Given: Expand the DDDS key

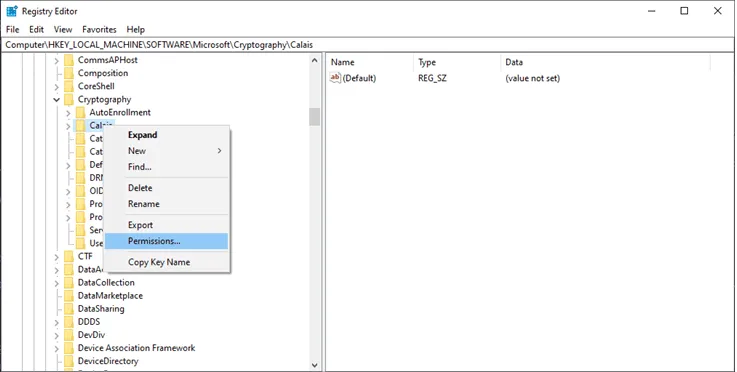Looking at the screenshot, I should click(x=56, y=323).
